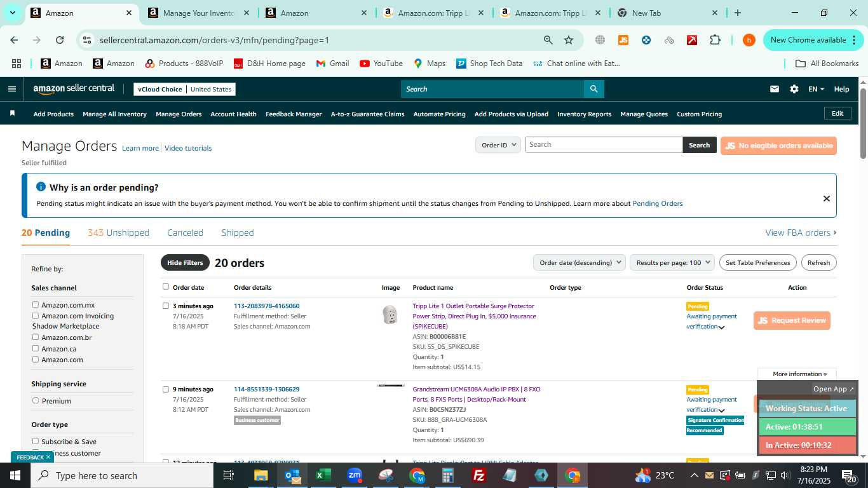Select the Premium shipping service radio
This screenshot has height=488, width=868.
pyautogui.click(x=36, y=401)
